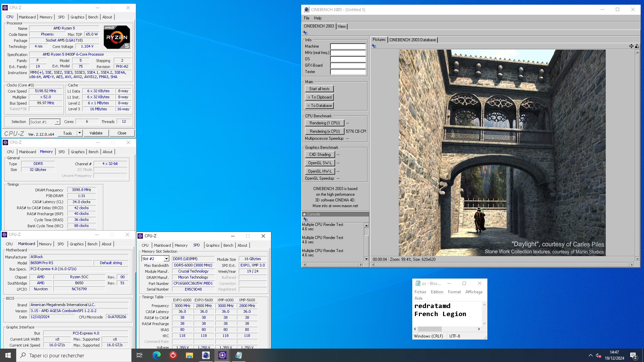
Task: Click the Machine input field
Action: point(348,46)
